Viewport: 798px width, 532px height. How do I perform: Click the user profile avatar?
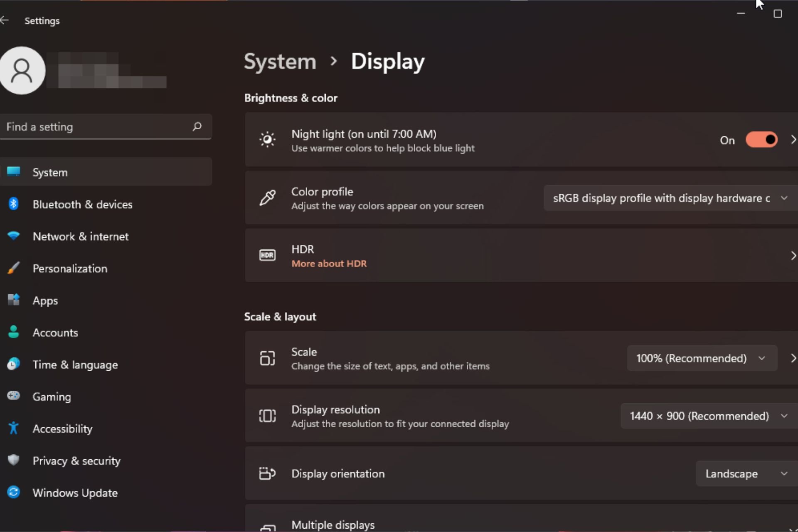pos(22,70)
